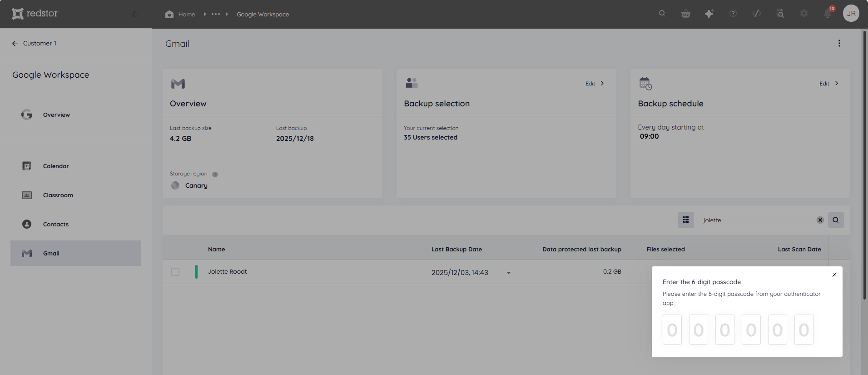Screen dimensions: 868x375
Task: Select Calendar in sidebar
Action: click(x=56, y=166)
